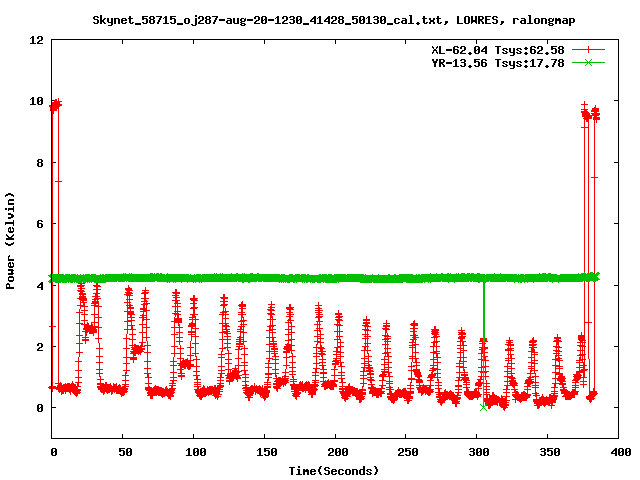The height and width of the screenshot is (480, 640).
Task: Select legend entry YR-13.56 Tsys:17.78
Action: click(x=498, y=63)
